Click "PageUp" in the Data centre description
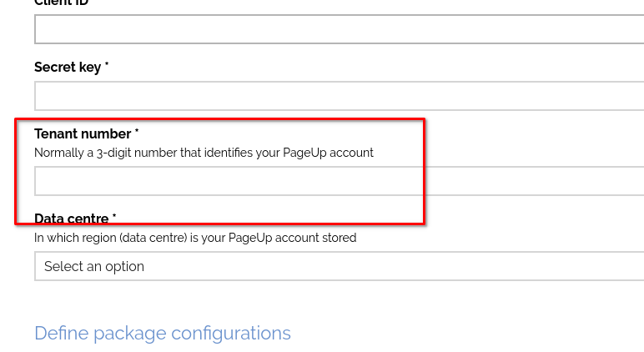The width and height of the screenshot is (644, 352). tap(250, 238)
